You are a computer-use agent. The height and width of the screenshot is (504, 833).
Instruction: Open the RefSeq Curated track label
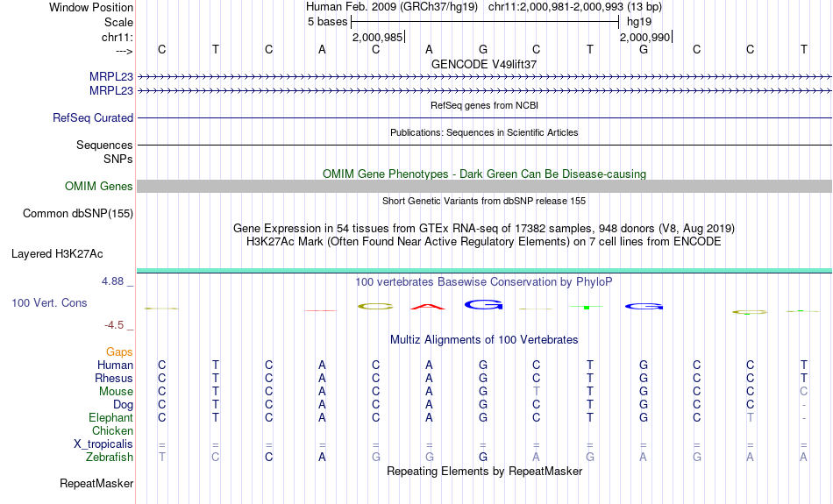[x=93, y=118]
